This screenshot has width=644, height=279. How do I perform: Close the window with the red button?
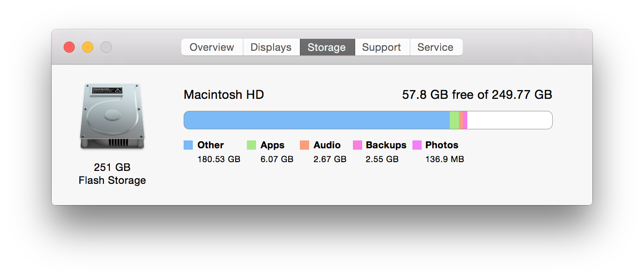(69, 47)
